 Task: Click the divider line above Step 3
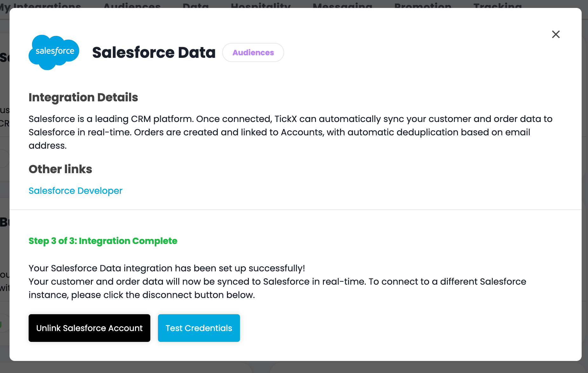(x=296, y=210)
